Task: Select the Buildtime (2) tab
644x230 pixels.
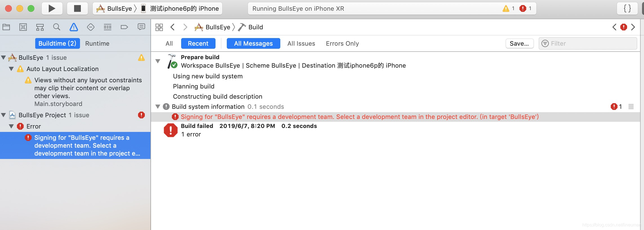Action: pyautogui.click(x=57, y=43)
